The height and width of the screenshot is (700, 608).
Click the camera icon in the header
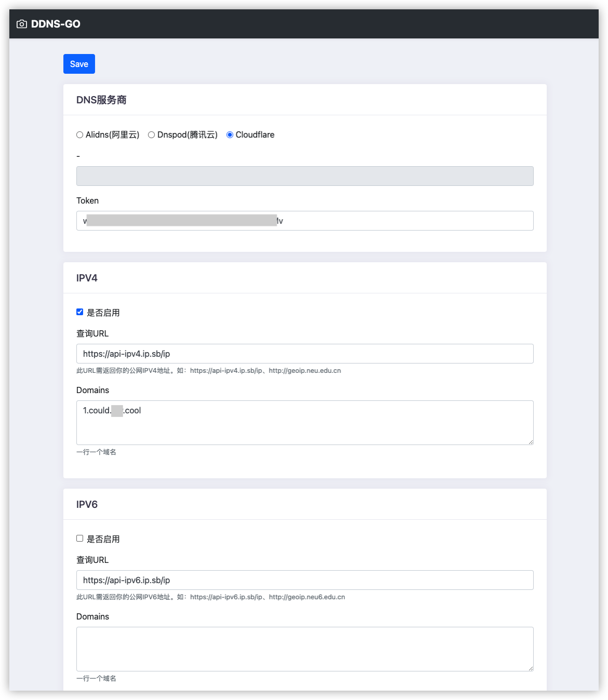pyautogui.click(x=22, y=24)
